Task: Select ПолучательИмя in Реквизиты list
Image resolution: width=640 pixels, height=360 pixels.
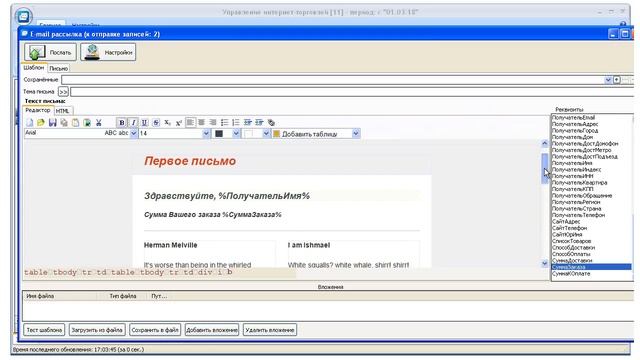Action: coord(572,163)
